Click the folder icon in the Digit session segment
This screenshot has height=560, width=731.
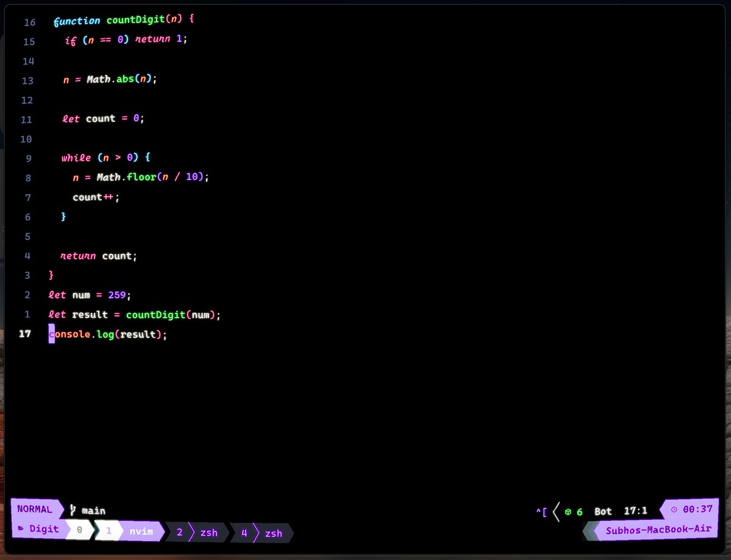(21, 529)
